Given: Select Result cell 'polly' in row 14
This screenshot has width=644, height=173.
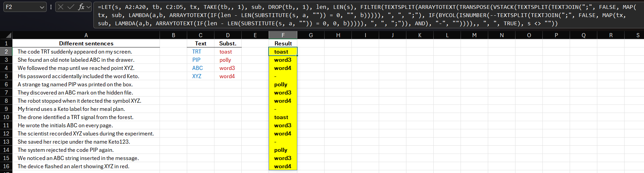Looking at the screenshot, I should click(283, 150).
